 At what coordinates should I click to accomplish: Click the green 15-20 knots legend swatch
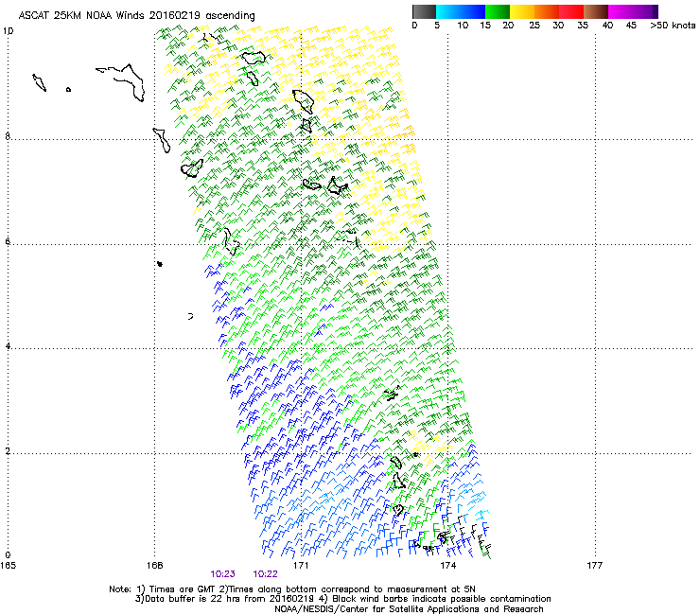498,11
